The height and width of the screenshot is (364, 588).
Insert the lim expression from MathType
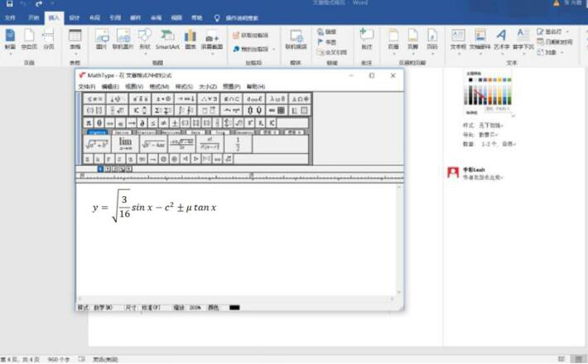125,143
